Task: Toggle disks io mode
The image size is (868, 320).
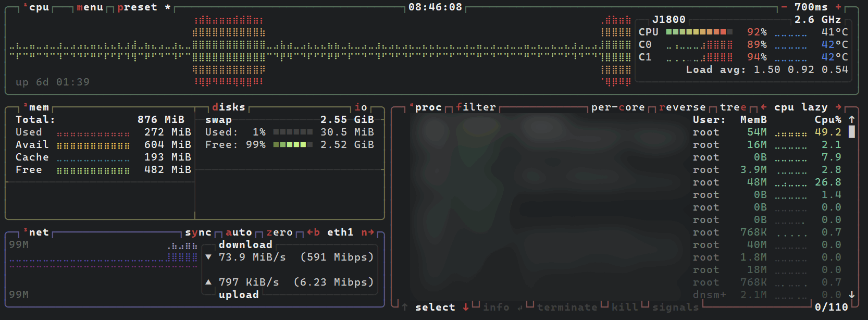Action: pos(361,107)
